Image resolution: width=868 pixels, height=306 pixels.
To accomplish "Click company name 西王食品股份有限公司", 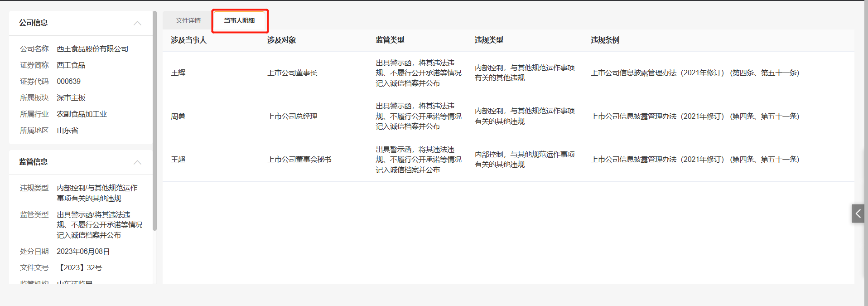I will [x=92, y=49].
